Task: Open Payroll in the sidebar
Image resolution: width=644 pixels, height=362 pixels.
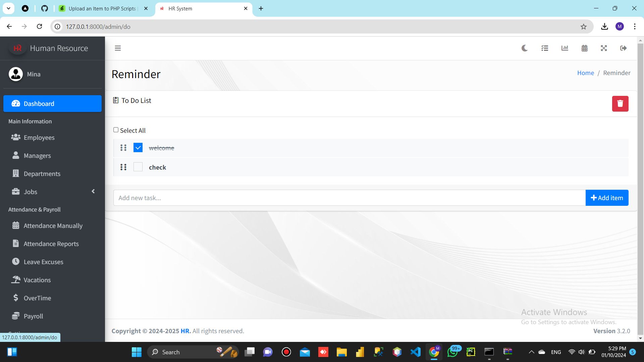Action: click(52, 316)
